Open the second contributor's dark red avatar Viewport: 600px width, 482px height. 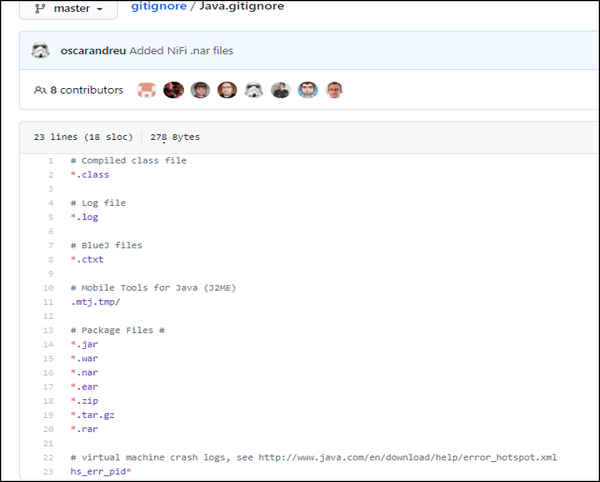point(173,90)
